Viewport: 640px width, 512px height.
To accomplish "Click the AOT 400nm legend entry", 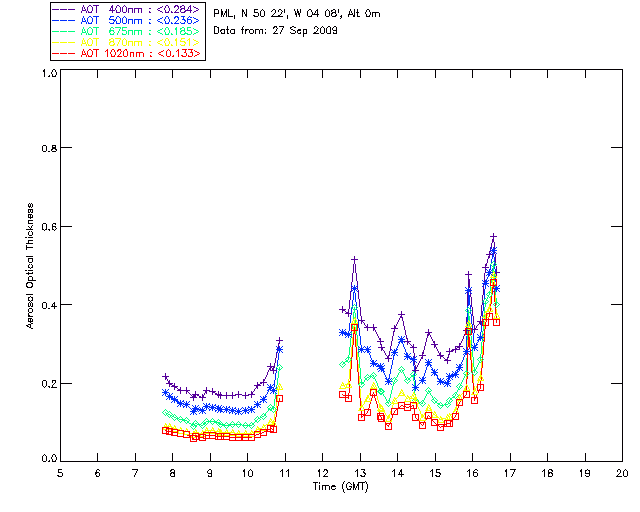I will tap(127, 9).
